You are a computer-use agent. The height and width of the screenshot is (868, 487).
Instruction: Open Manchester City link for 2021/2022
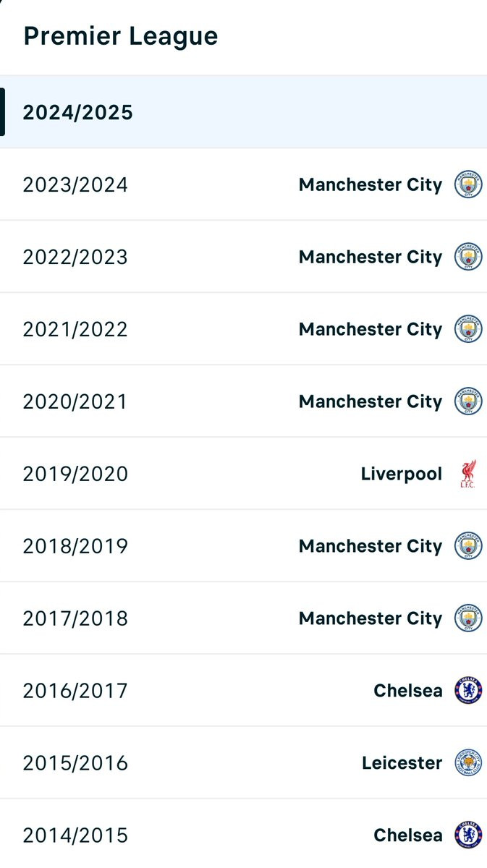[370, 329]
